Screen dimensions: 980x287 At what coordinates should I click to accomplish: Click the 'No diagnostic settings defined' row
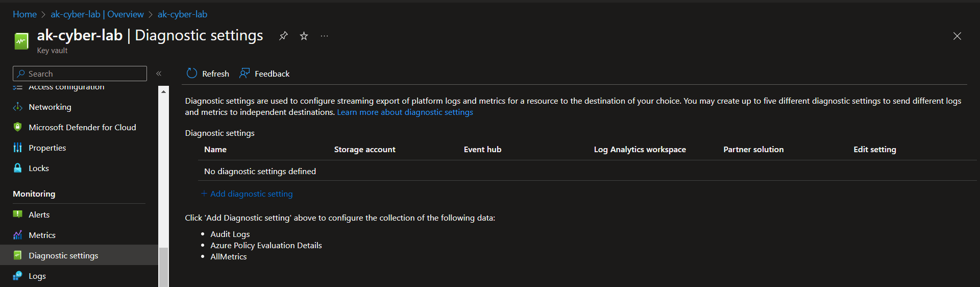[587, 171]
